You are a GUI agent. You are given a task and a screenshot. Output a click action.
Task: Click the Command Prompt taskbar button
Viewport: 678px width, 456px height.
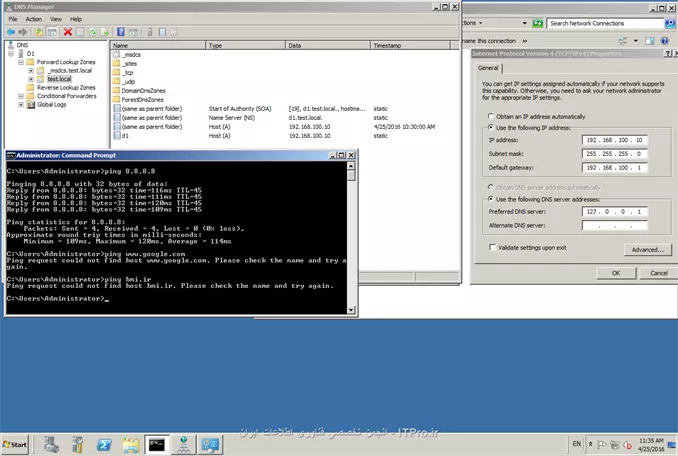point(157,444)
